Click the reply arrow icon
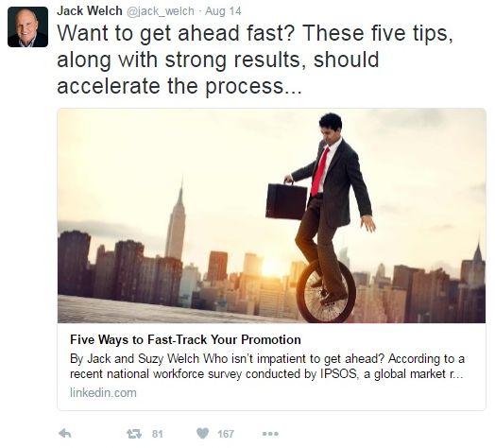The image size is (495, 448). coord(65,434)
